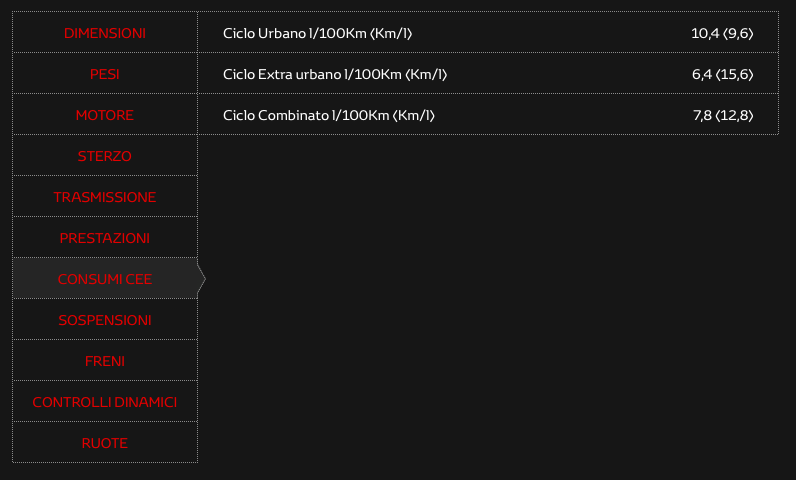Switch to the Pesi tab
796x480 pixels.
[x=105, y=74]
